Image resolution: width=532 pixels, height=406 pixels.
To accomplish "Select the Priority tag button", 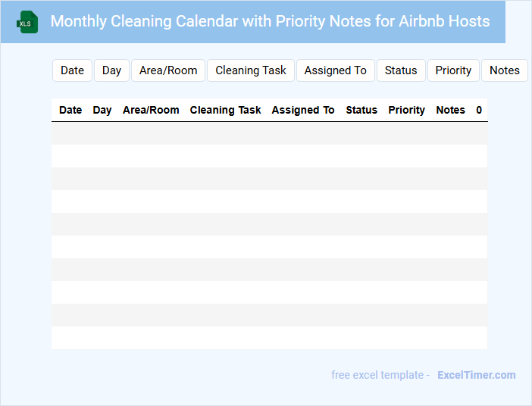I will coord(453,70).
